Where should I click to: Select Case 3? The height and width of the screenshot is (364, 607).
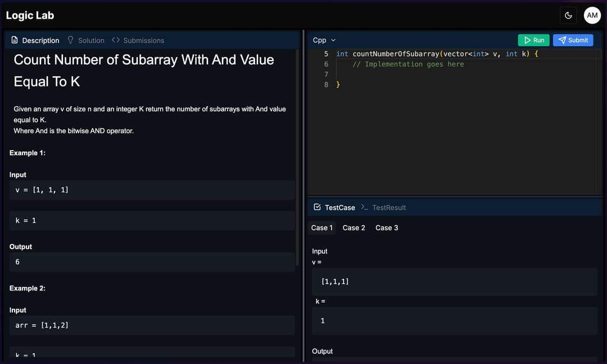click(x=387, y=228)
